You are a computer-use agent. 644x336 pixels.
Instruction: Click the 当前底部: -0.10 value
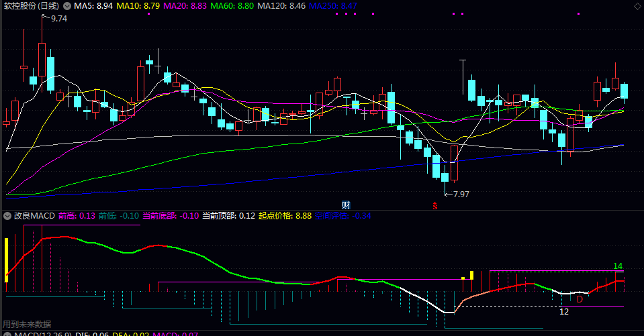pos(171,216)
